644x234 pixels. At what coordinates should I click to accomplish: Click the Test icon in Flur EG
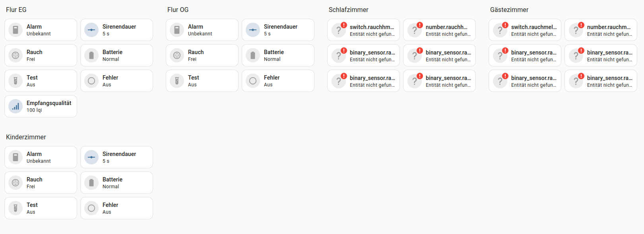pyautogui.click(x=16, y=81)
